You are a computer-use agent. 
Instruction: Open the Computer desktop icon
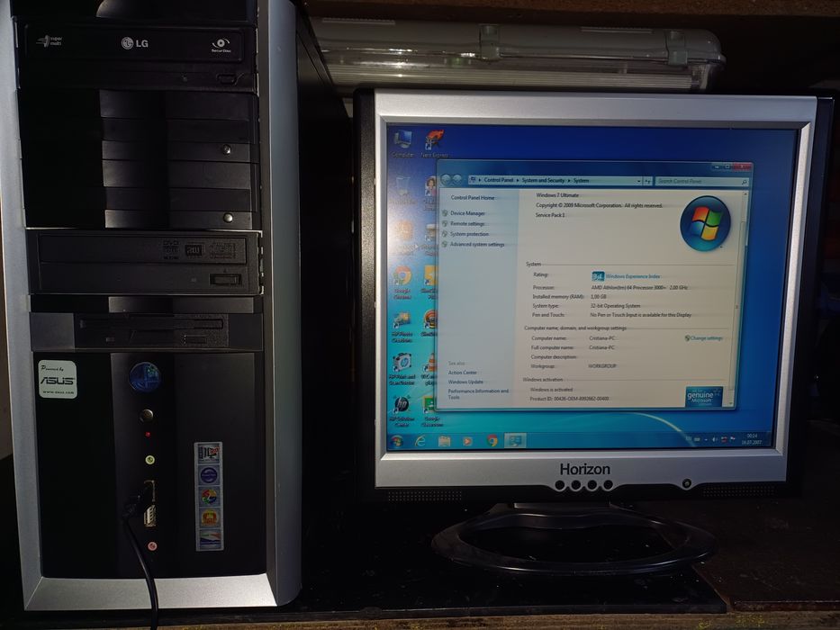402,143
